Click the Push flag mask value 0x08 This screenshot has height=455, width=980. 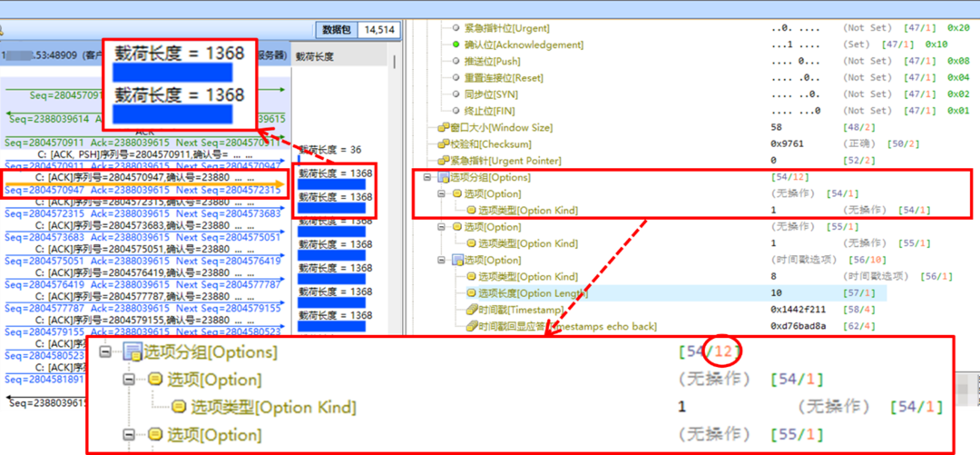(958, 62)
